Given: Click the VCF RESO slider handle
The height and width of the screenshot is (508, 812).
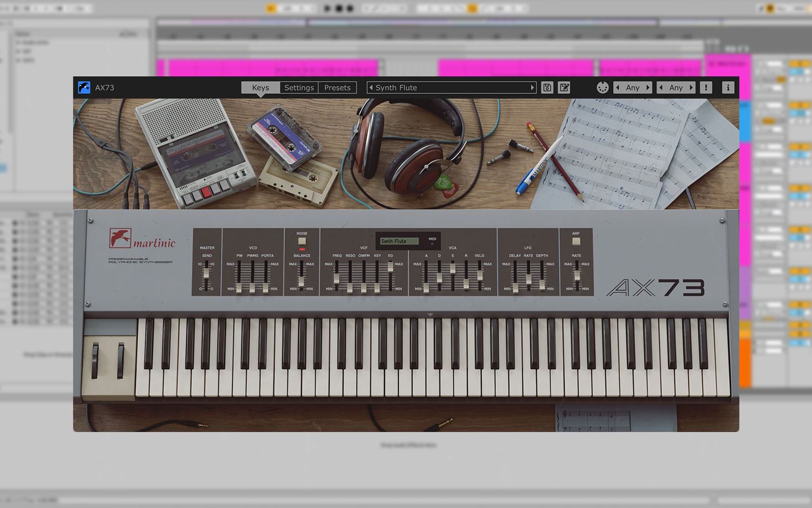Looking at the screenshot, I should (350, 288).
